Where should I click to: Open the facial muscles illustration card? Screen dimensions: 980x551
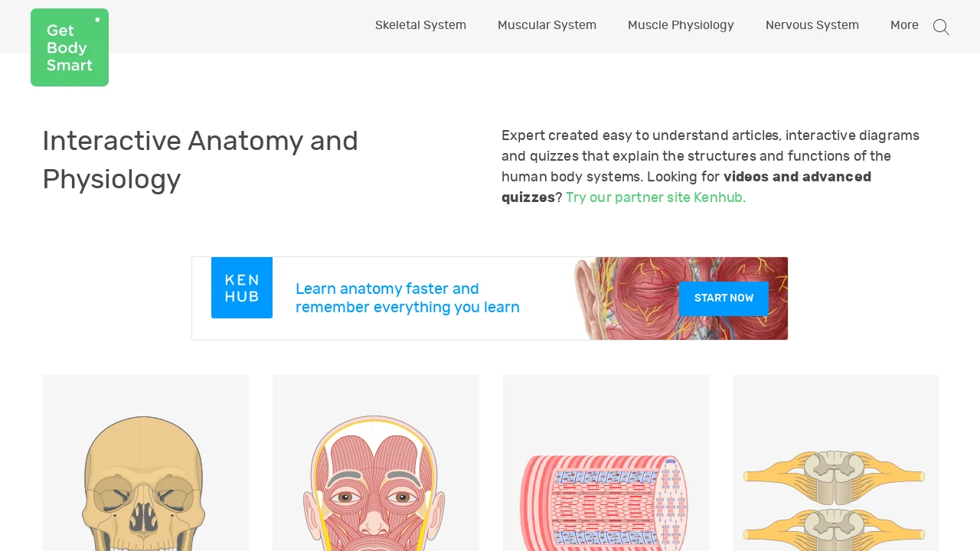coord(376,463)
